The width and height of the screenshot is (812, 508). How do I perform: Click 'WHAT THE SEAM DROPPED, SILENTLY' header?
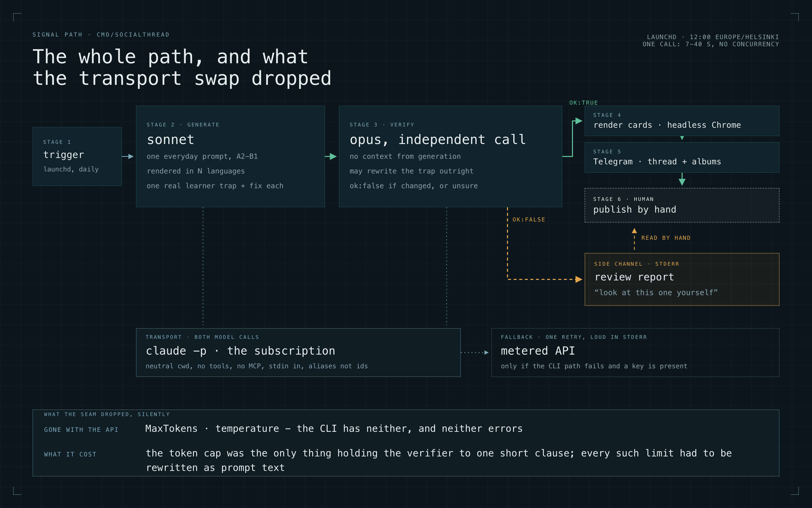[107, 414]
